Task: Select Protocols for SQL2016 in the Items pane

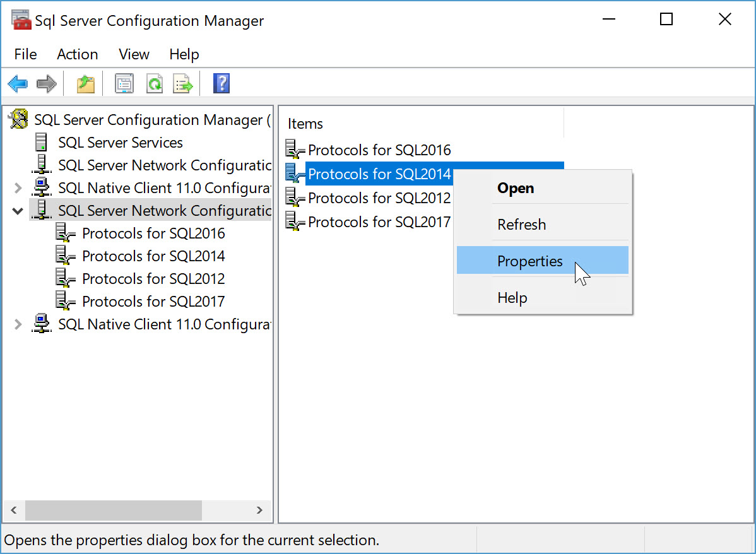Action: click(x=379, y=150)
